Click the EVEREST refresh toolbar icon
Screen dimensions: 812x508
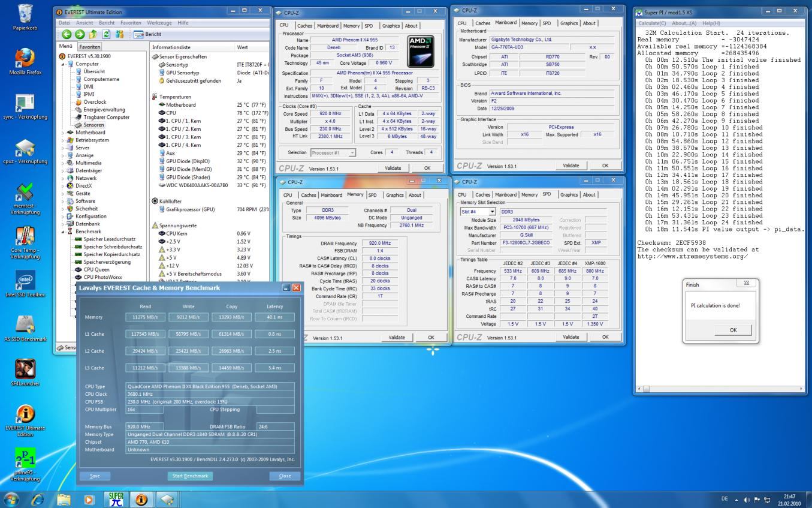pyautogui.click(x=107, y=34)
